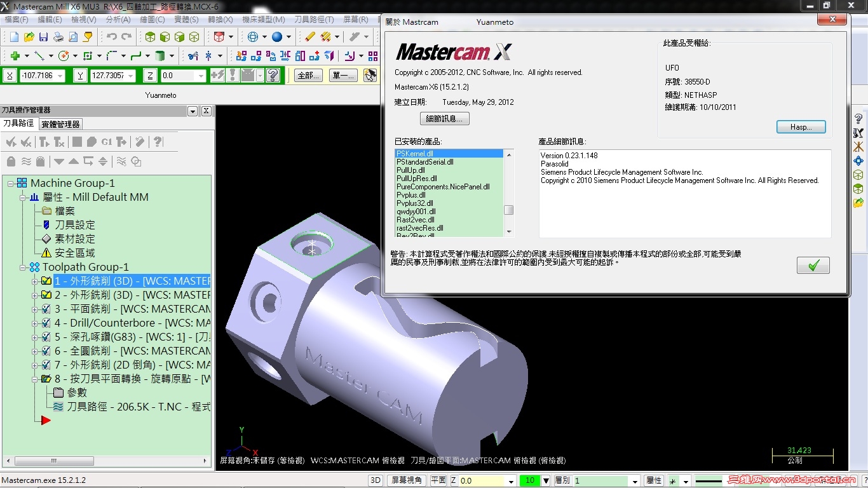Click the select-all-operations checkmark icon
The height and width of the screenshot is (488, 868).
(11, 142)
